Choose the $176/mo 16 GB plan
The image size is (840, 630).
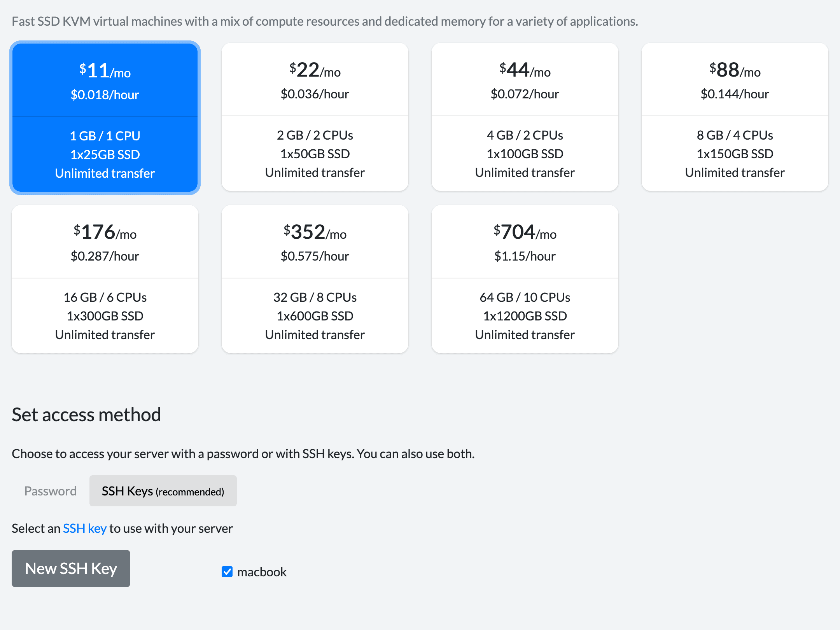[105, 279]
